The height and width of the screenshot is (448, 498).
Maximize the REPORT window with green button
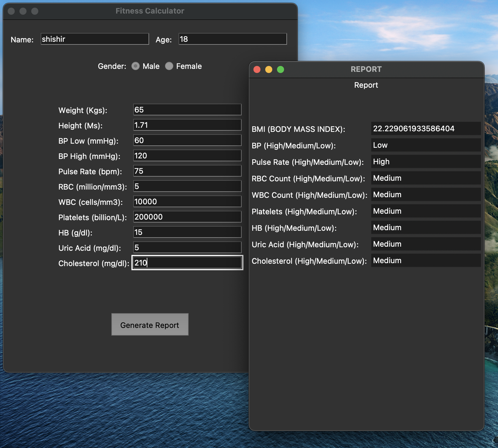(281, 69)
